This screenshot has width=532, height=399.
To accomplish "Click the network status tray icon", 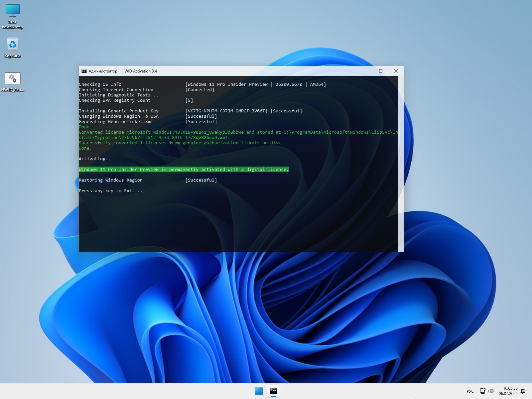I will click(482, 391).
